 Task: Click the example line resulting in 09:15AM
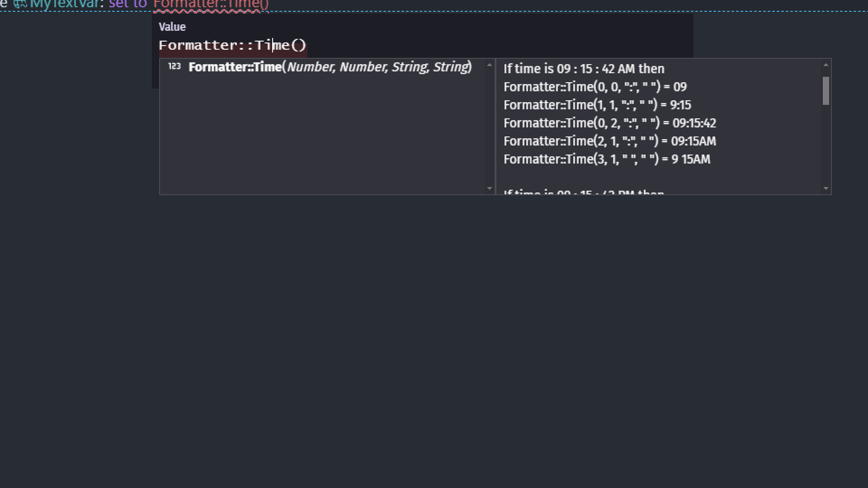coord(610,141)
